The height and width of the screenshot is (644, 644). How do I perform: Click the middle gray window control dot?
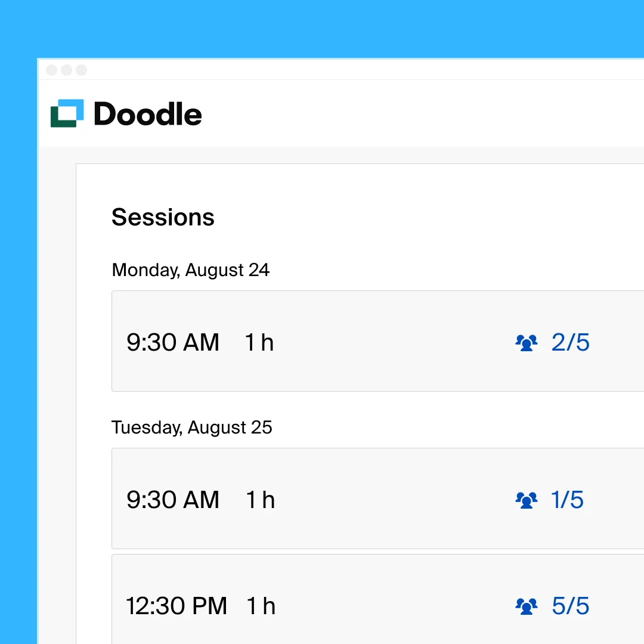tap(67, 70)
